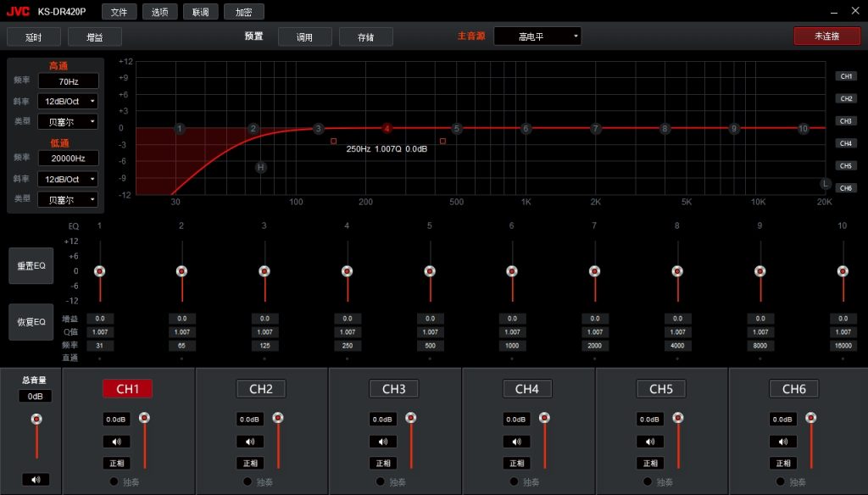Select EQ node 2 on the graph

coord(253,129)
